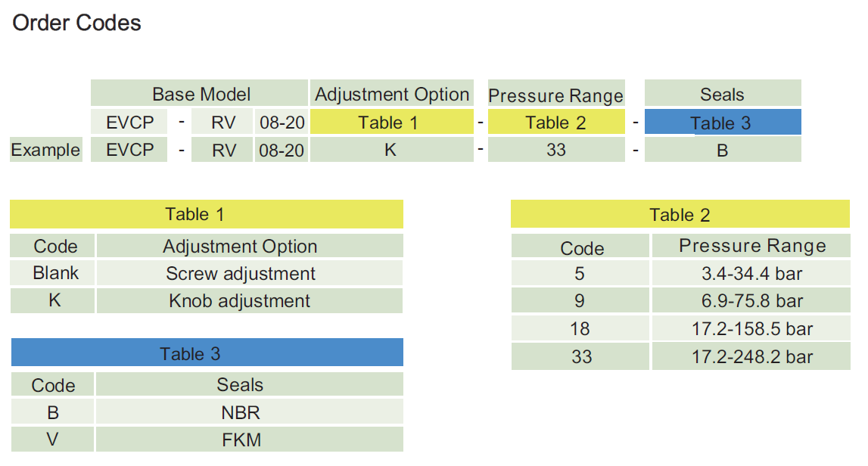Click the yellow Table 2 title bar
The height and width of the screenshot is (466, 868).
pos(680,215)
